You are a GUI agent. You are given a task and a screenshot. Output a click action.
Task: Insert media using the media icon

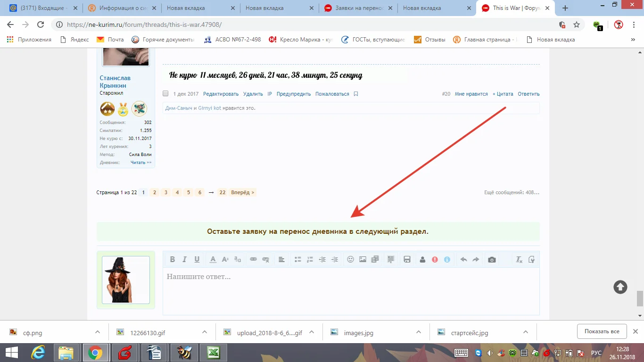point(375,259)
